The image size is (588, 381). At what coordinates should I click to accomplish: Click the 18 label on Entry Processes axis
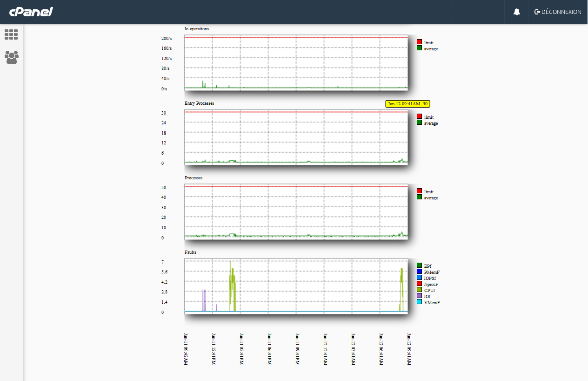coord(164,133)
